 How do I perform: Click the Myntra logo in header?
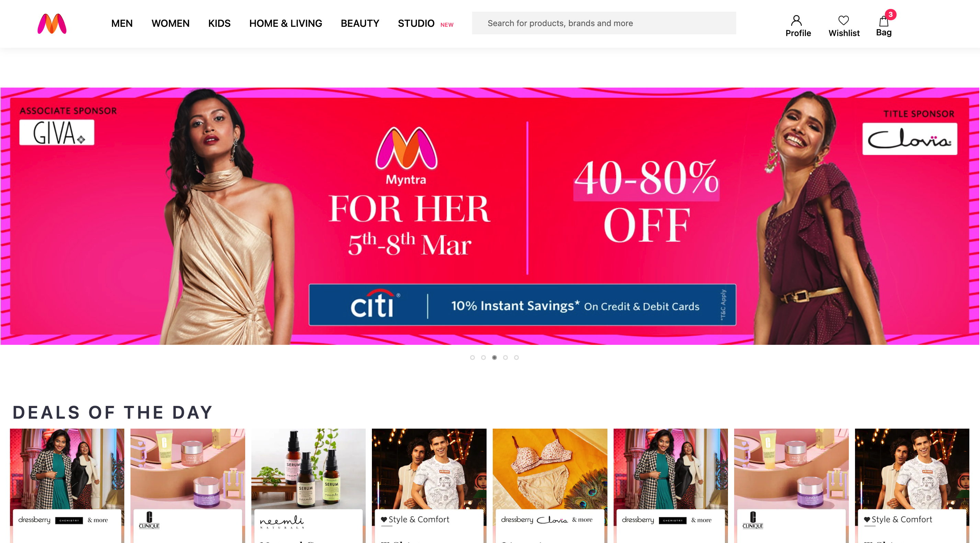tap(52, 24)
